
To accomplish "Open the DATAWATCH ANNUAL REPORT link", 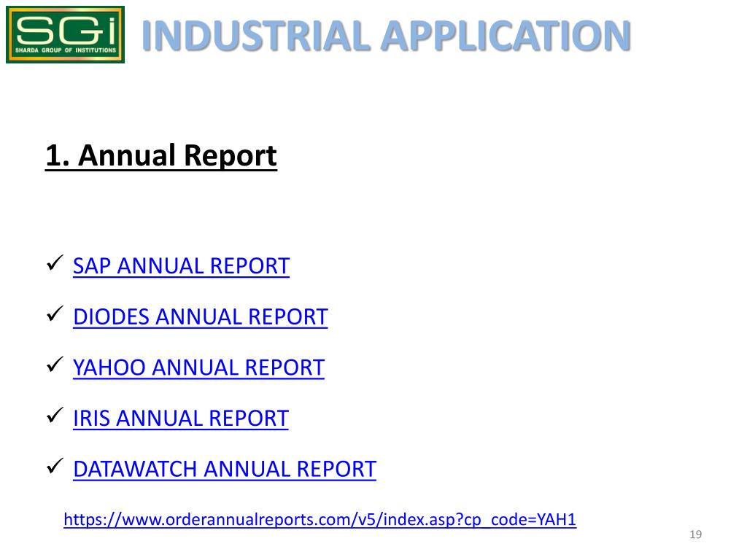I will coord(225,469).
